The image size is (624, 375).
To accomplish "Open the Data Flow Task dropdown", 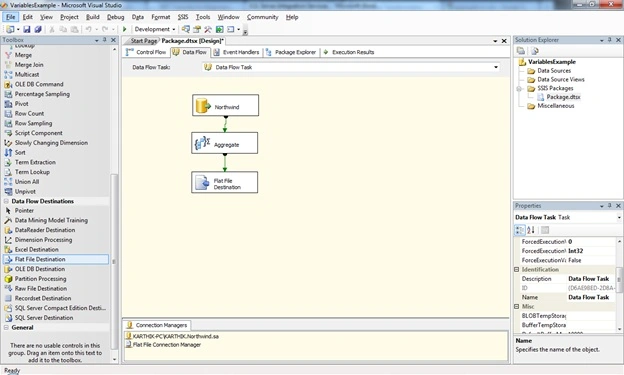I will (496, 67).
